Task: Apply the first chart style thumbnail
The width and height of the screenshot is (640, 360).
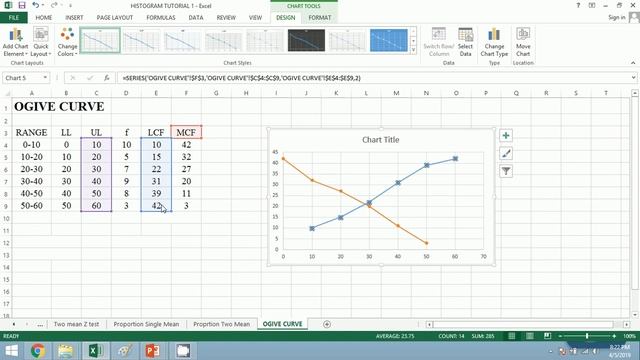Action: [x=100, y=40]
